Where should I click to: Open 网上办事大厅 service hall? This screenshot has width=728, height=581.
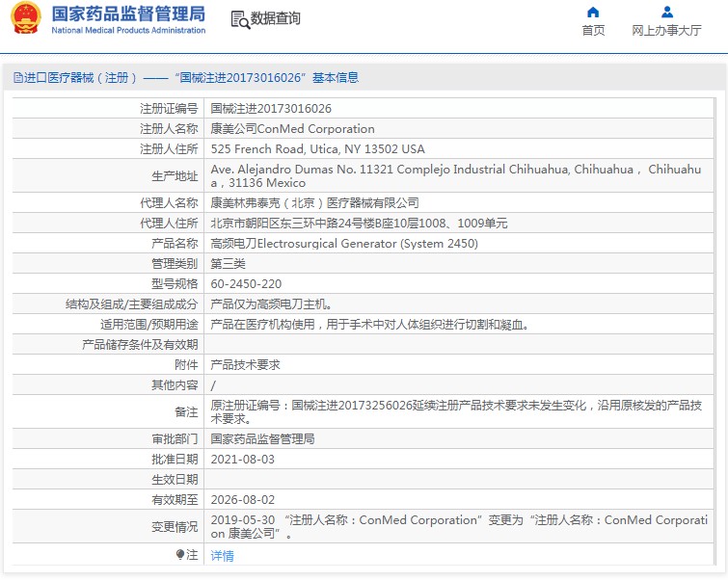click(x=666, y=30)
